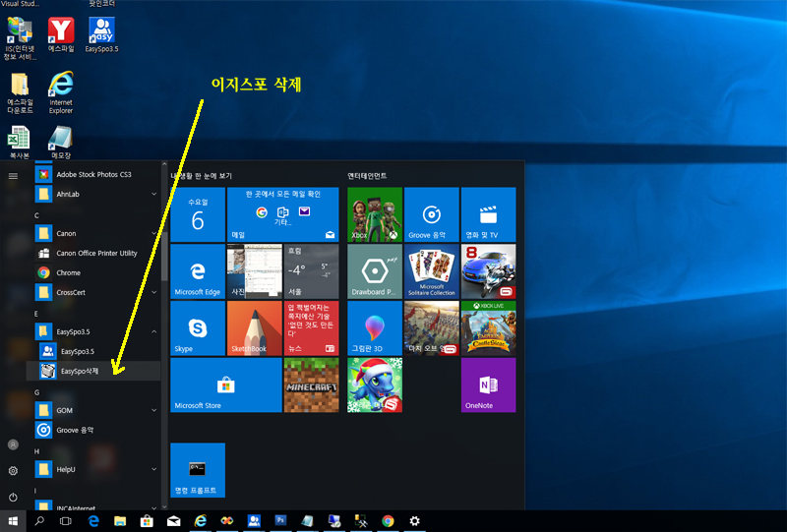
Task: Click the Power button in Start
Action: tap(13, 497)
